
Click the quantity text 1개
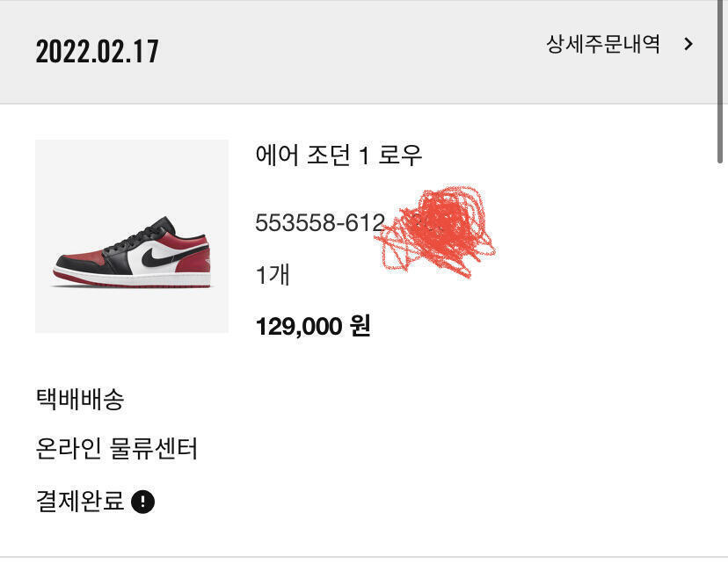(273, 275)
